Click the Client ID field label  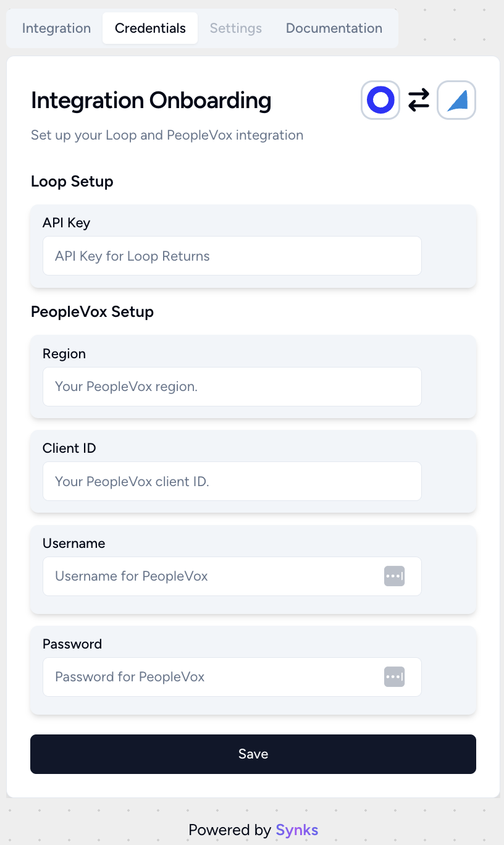pos(69,448)
